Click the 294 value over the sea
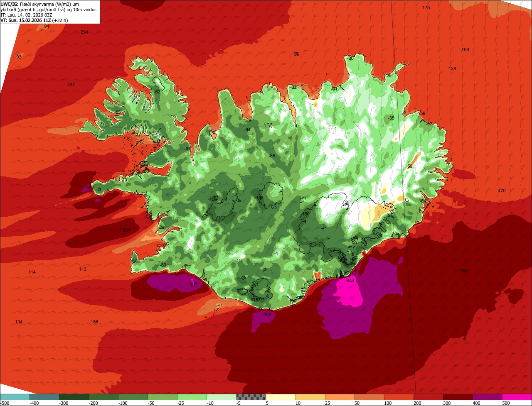Image resolution: width=532 pixels, height=406 pixels. 84,32
